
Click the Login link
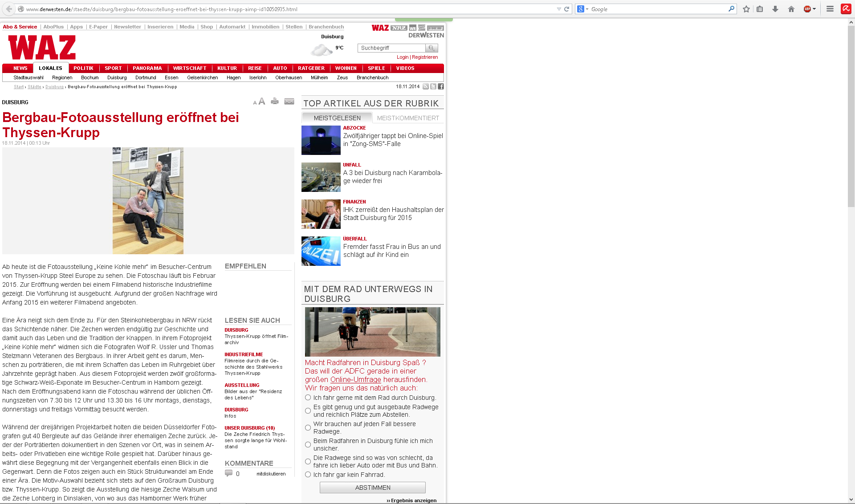click(403, 57)
